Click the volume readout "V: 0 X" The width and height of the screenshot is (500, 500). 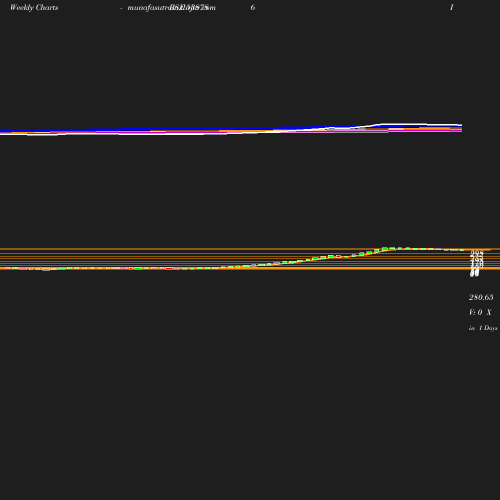[480, 312]
